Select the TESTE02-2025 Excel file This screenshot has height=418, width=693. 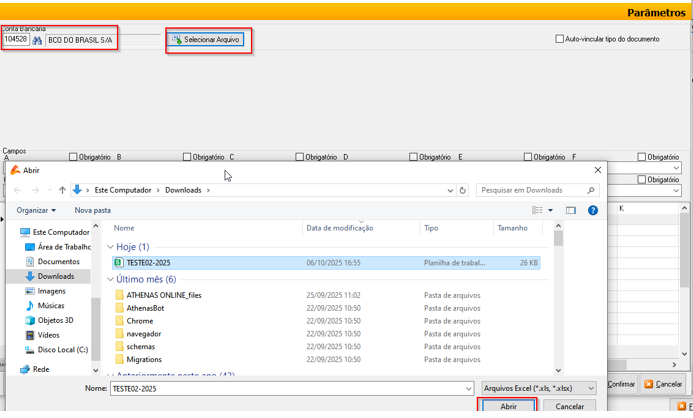point(148,263)
